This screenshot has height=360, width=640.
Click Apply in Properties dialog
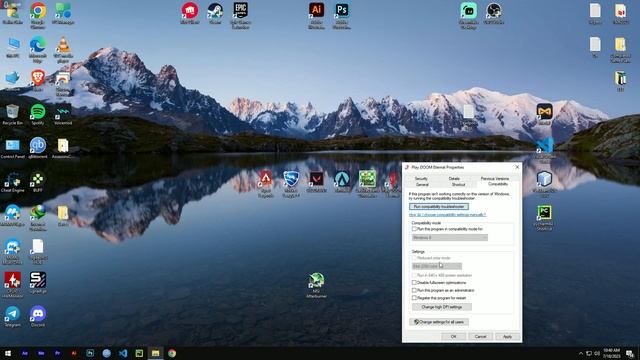click(507, 337)
